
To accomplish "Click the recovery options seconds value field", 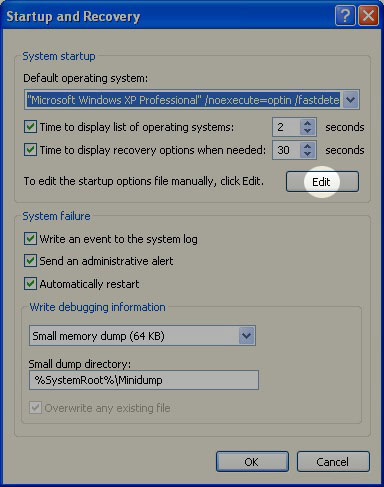I will click(287, 150).
